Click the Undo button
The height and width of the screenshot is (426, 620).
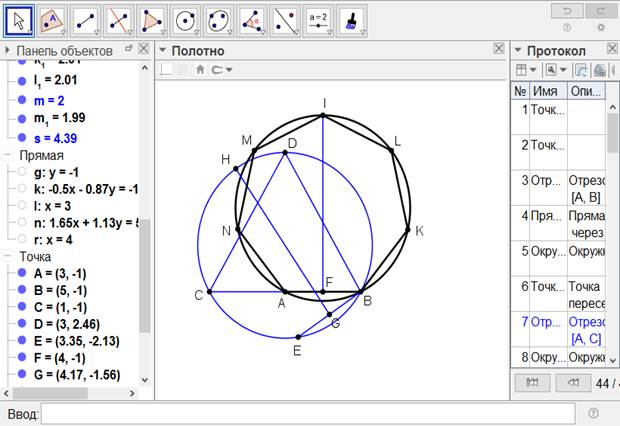click(567, 11)
